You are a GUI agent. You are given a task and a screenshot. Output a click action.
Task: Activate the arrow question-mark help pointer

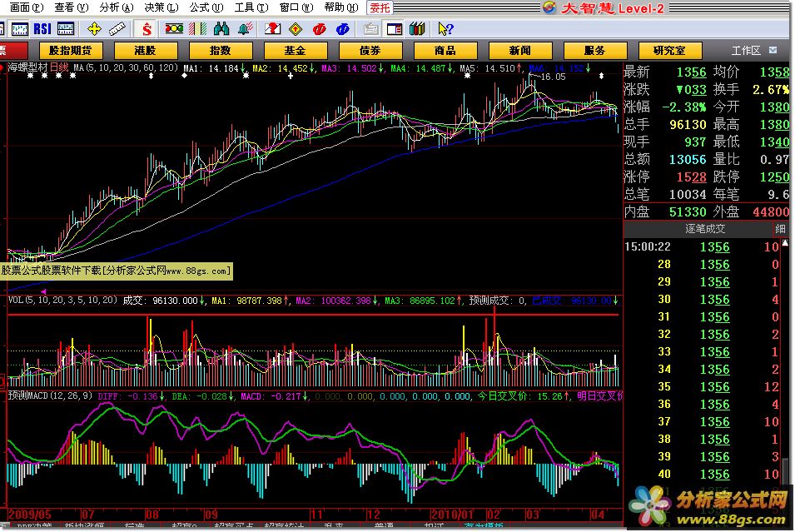[444, 28]
